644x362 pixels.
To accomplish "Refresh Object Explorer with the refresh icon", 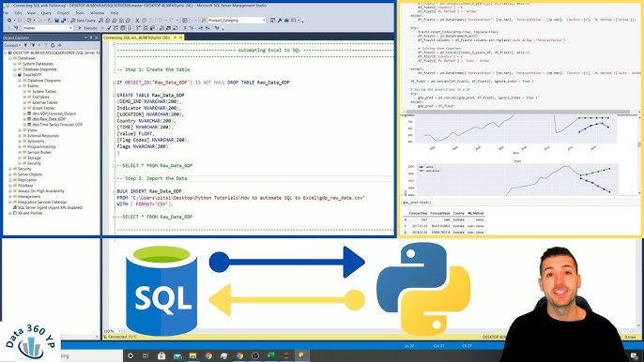I will 53,45.
